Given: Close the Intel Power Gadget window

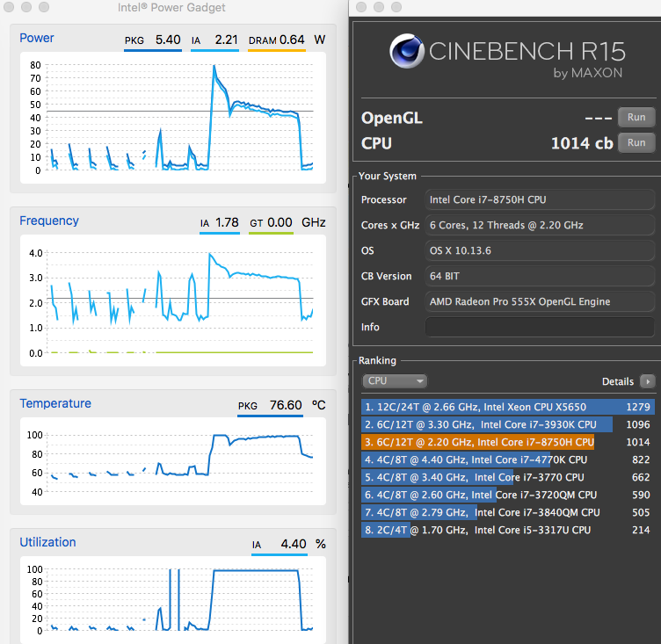Looking at the screenshot, I should (9, 7).
